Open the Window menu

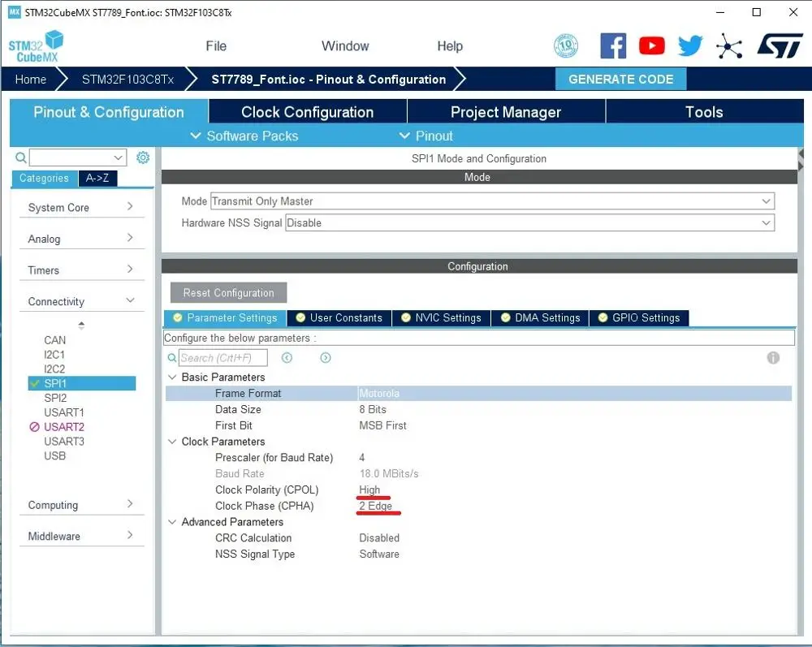point(345,46)
